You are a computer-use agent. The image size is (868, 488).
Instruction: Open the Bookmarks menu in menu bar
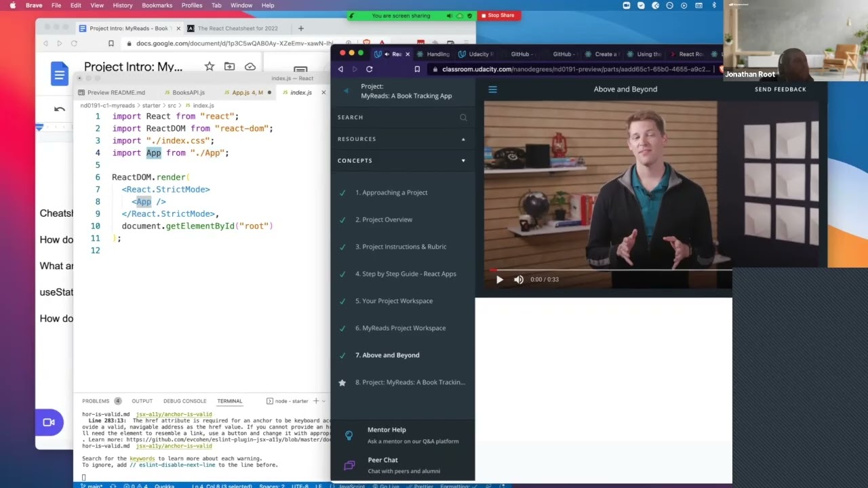point(157,5)
